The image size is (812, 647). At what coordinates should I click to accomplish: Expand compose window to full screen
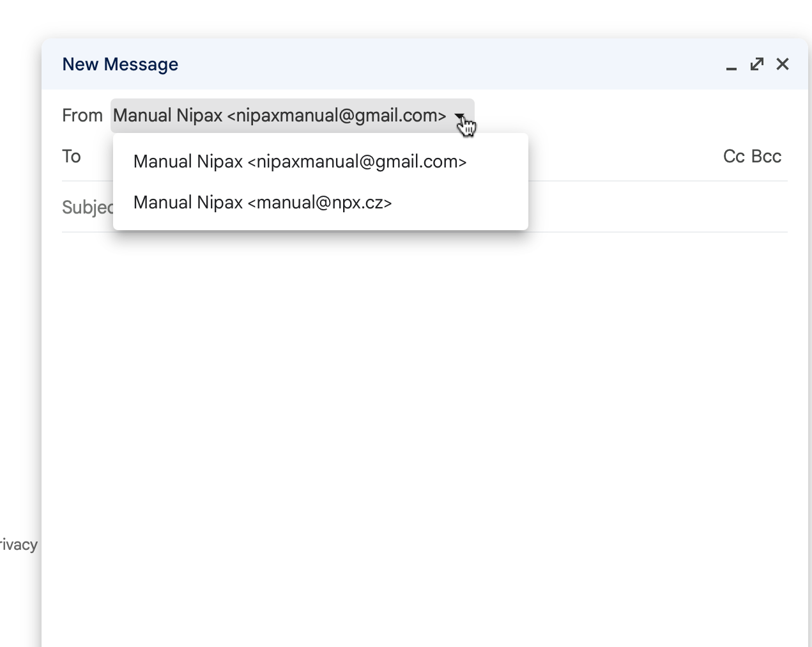point(757,65)
